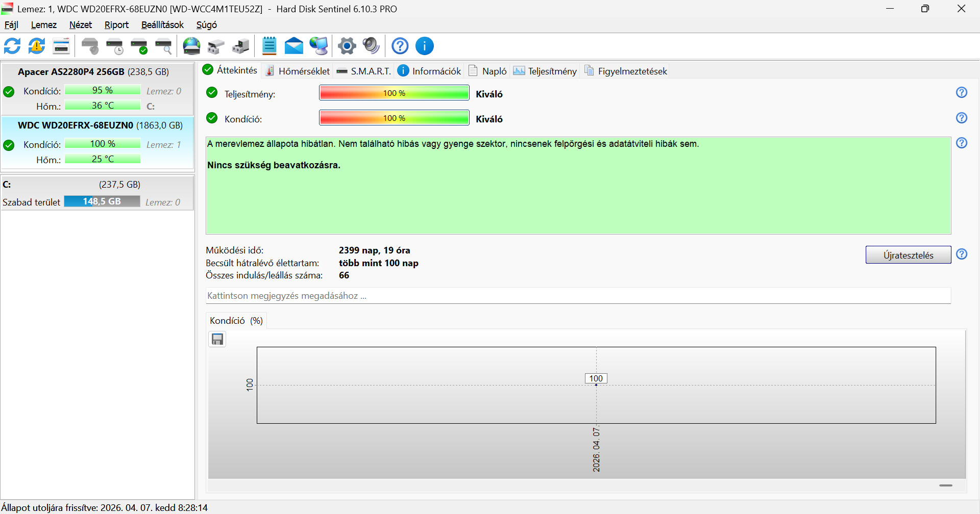Viewport: 980px width, 514px height.
Task: Click the blue refresh arrows toolbar icon
Action: 12,46
